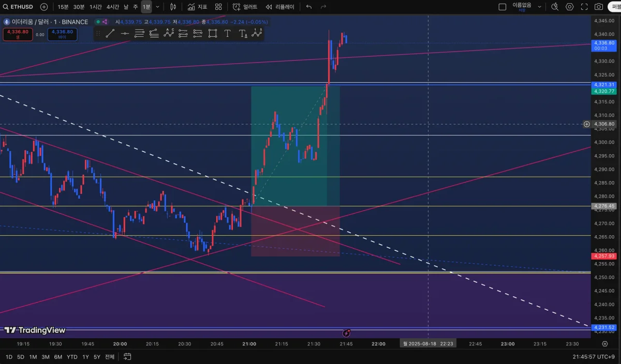Open the layout square select button
The height and width of the screenshot is (364, 621).
click(502, 7)
